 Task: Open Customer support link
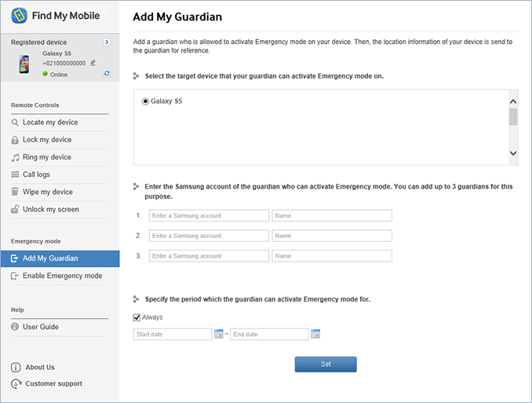pos(53,383)
